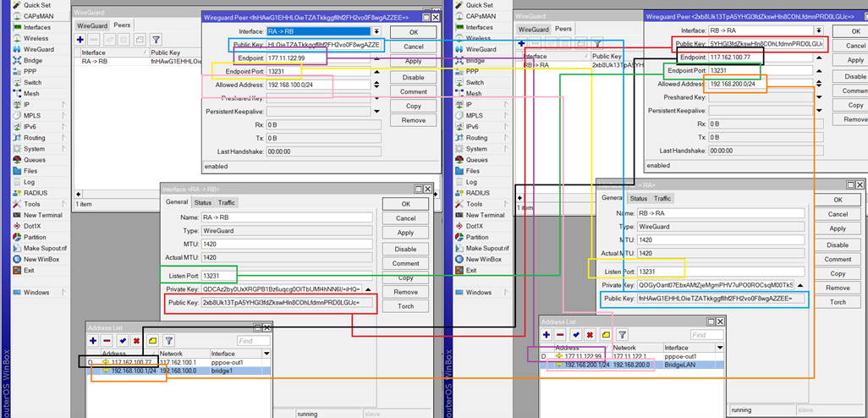The height and width of the screenshot is (418, 868).
Task: Open Queues in left WinBox sidebar
Action: tap(36, 160)
